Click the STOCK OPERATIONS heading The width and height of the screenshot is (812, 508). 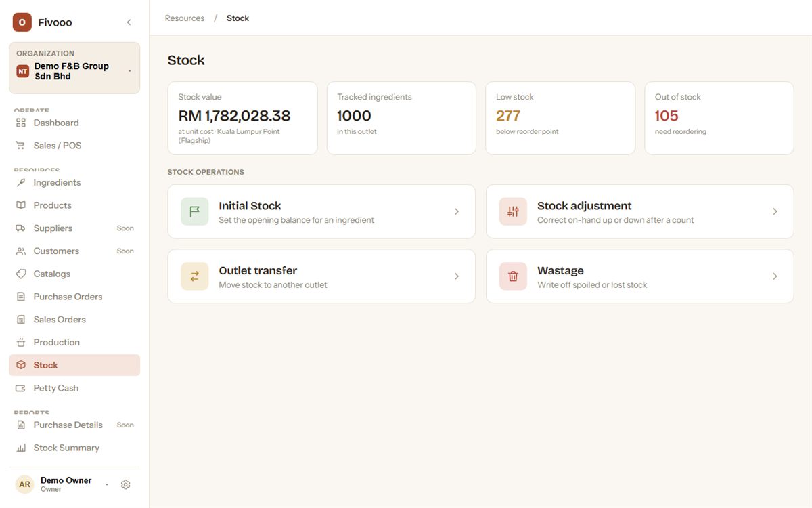206,172
